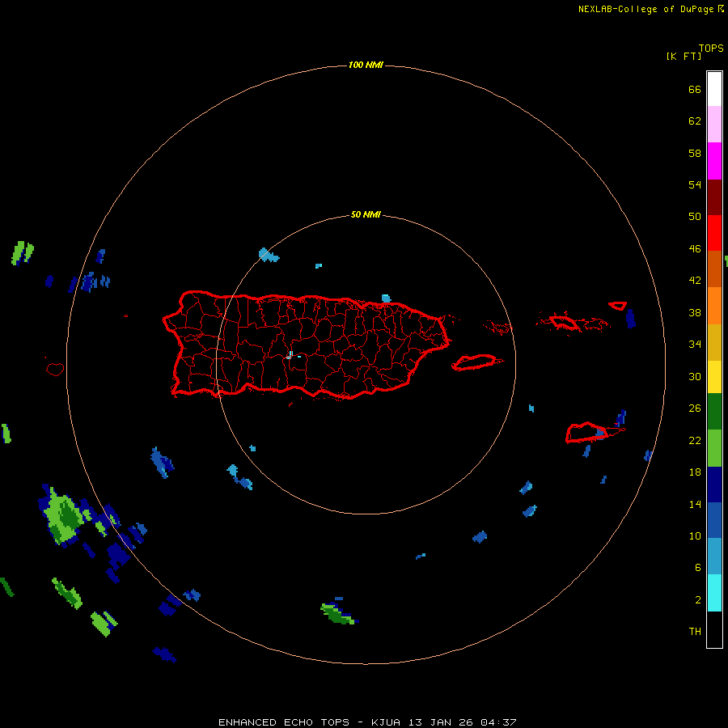Click the 34 legend value
Viewport: 728px width, 728px height.
point(695,345)
